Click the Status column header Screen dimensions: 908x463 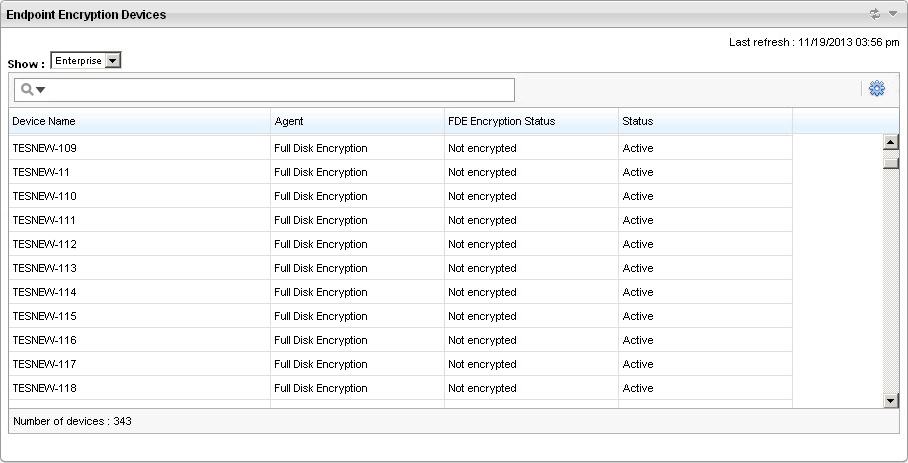638,121
